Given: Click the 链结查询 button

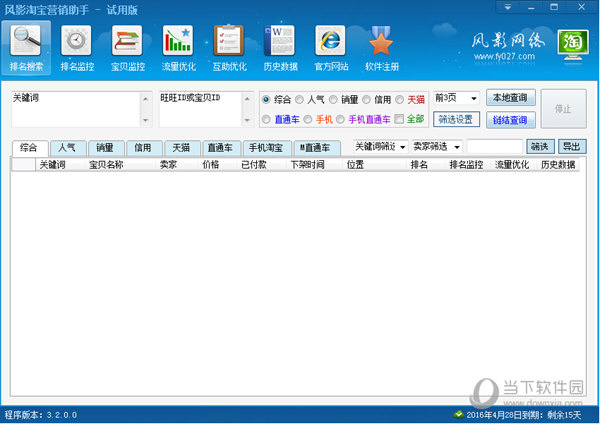Looking at the screenshot, I should point(510,120).
